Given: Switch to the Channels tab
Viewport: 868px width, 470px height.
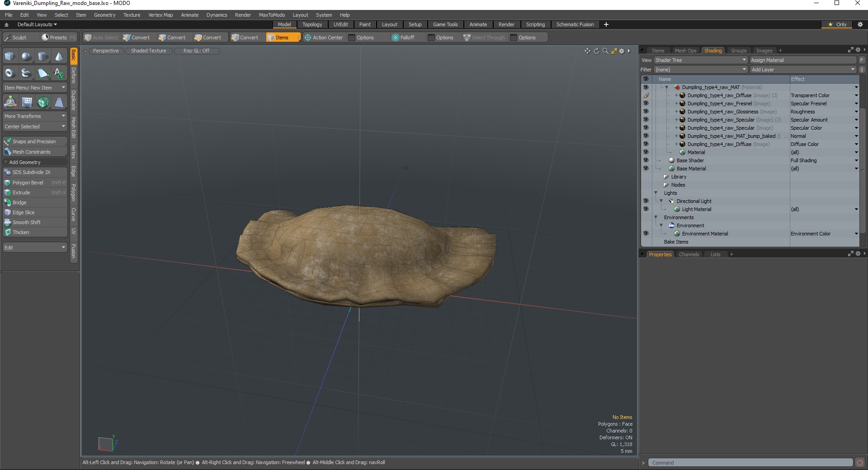Looking at the screenshot, I should 689,254.
